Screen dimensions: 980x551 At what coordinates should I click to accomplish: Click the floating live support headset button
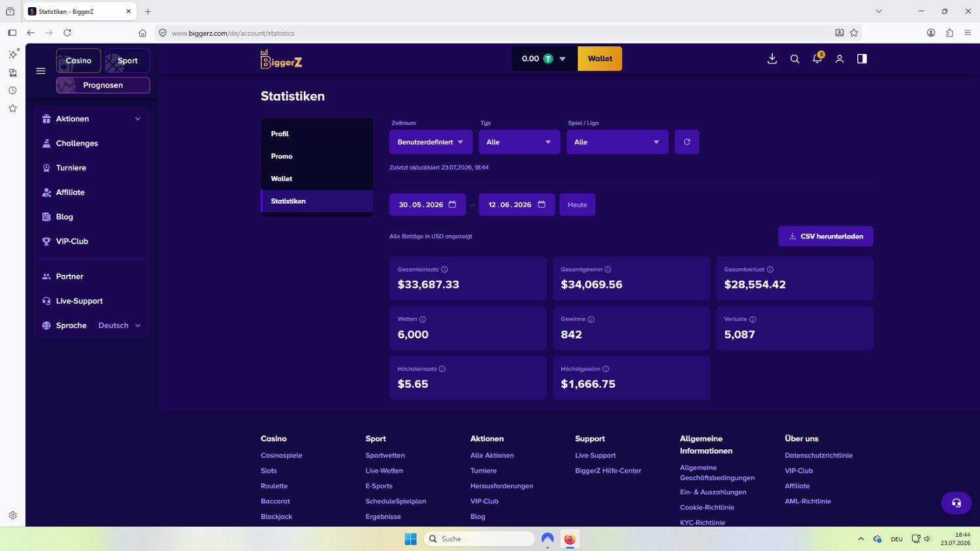tap(956, 503)
